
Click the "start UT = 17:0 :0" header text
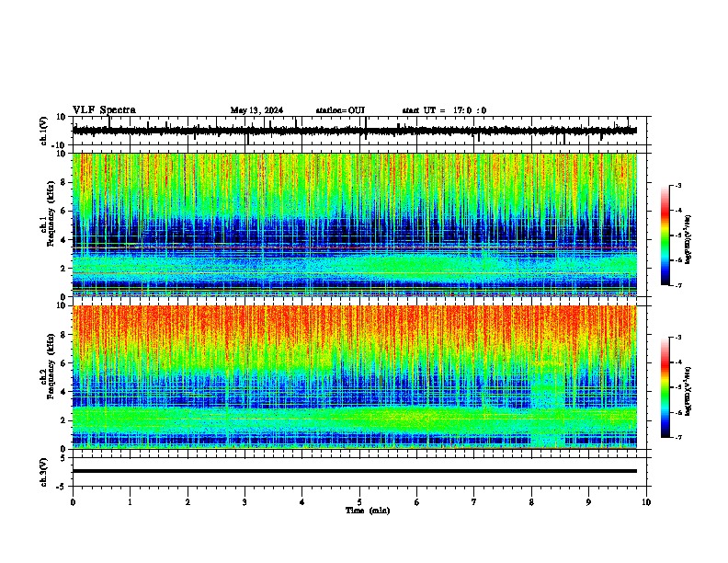point(444,110)
